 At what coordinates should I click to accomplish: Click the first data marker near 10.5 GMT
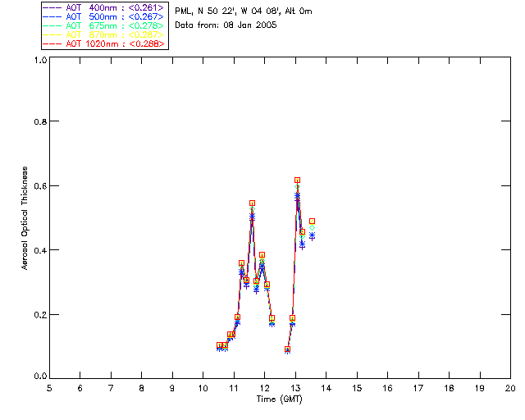click(219, 345)
